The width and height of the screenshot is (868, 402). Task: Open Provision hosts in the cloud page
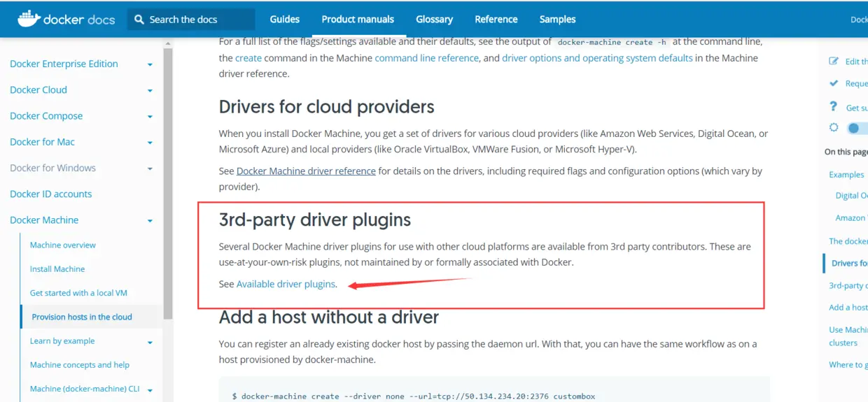(x=82, y=317)
